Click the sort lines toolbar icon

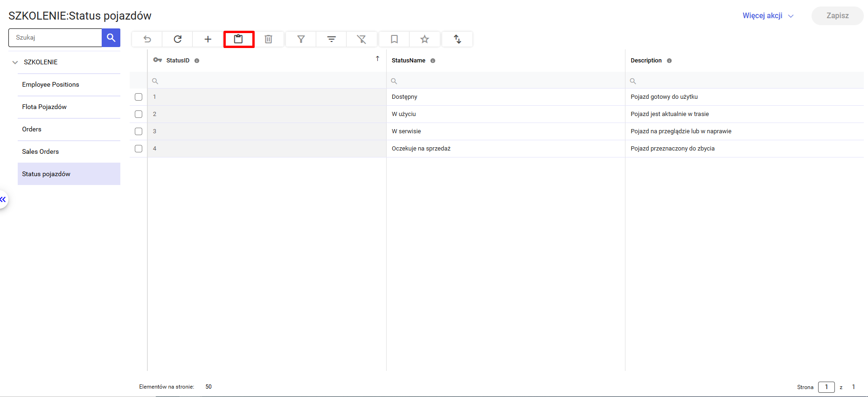(332, 39)
